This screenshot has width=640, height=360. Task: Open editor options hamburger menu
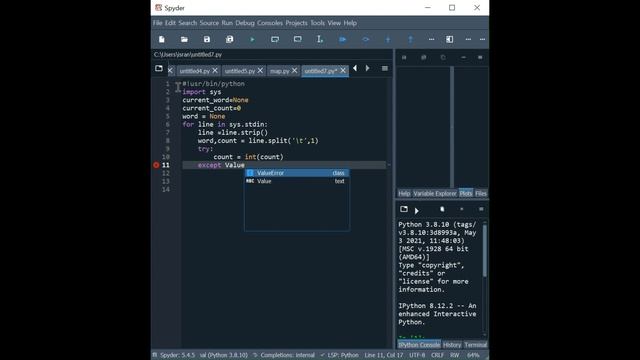pyautogui.click(x=384, y=69)
